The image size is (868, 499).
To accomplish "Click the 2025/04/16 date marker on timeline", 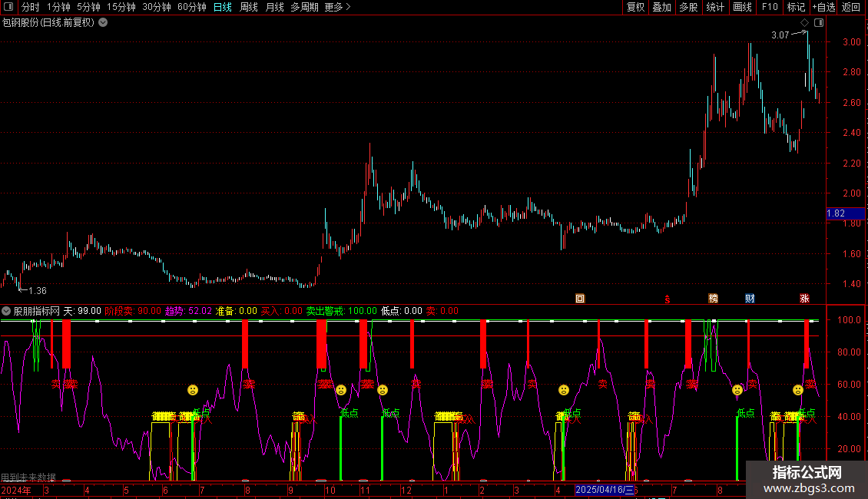I will (605, 490).
